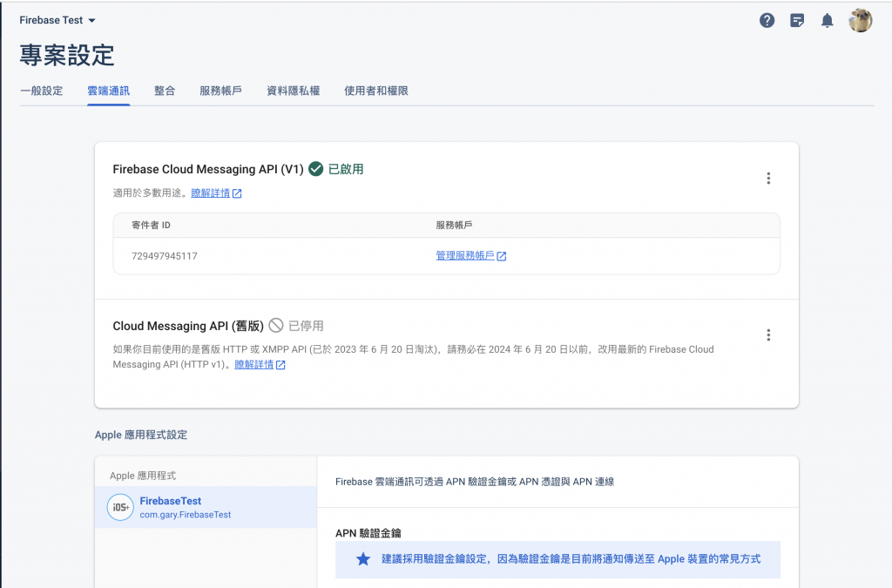Switch to the 一般設定 tab
Image resolution: width=892 pixels, height=588 pixels.
(42, 91)
